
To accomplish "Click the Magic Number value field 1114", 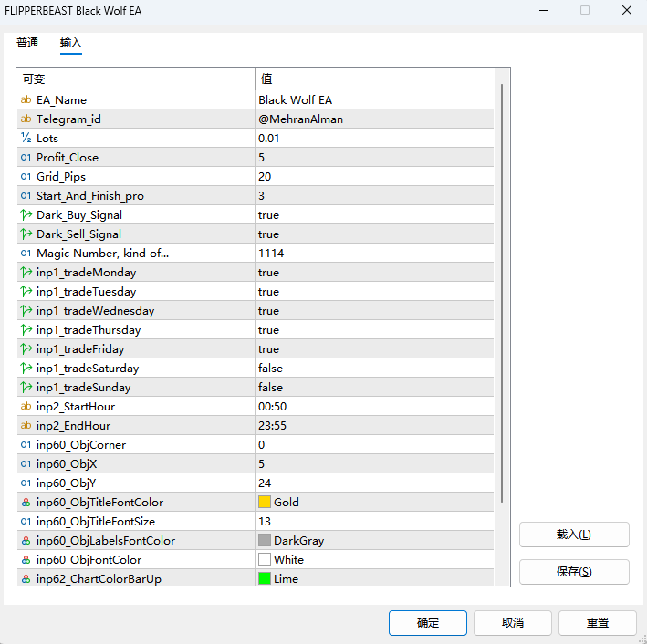I will pos(374,253).
